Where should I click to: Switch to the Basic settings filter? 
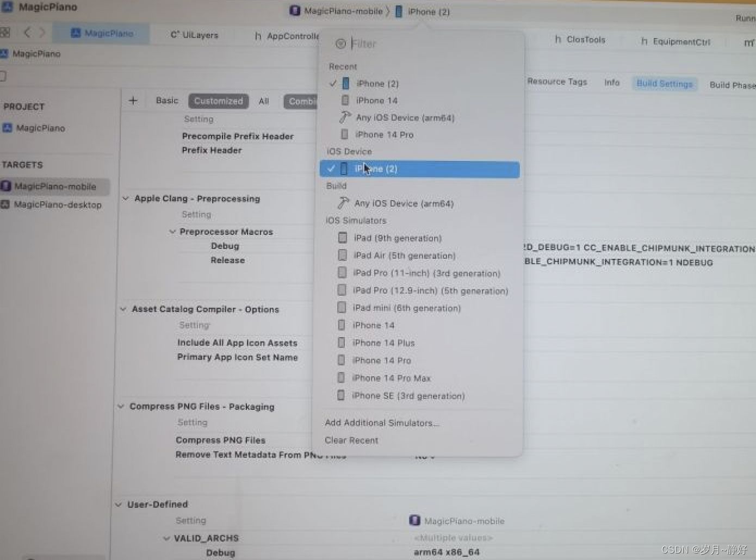(x=167, y=101)
